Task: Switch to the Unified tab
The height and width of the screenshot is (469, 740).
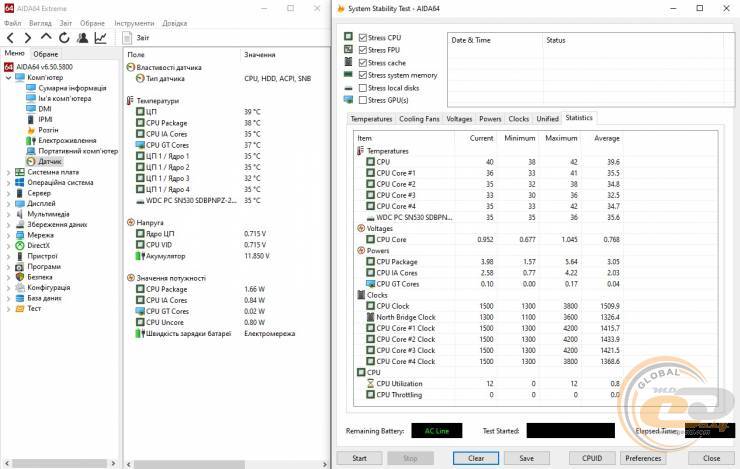Action: click(x=547, y=119)
